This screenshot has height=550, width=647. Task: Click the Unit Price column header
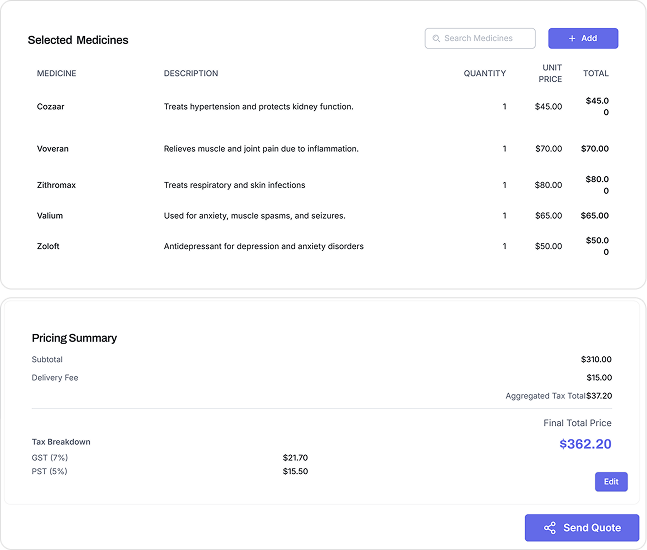pyautogui.click(x=550, y=74)
